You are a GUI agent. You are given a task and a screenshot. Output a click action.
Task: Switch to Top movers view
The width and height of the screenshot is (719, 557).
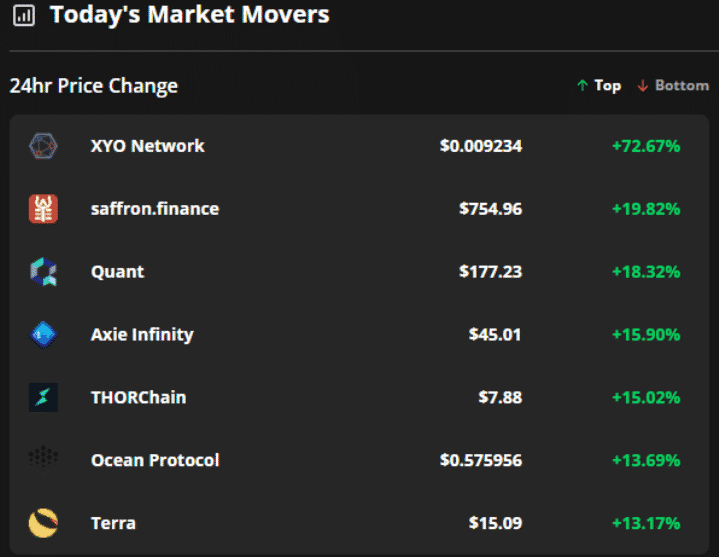coord(599,86)
